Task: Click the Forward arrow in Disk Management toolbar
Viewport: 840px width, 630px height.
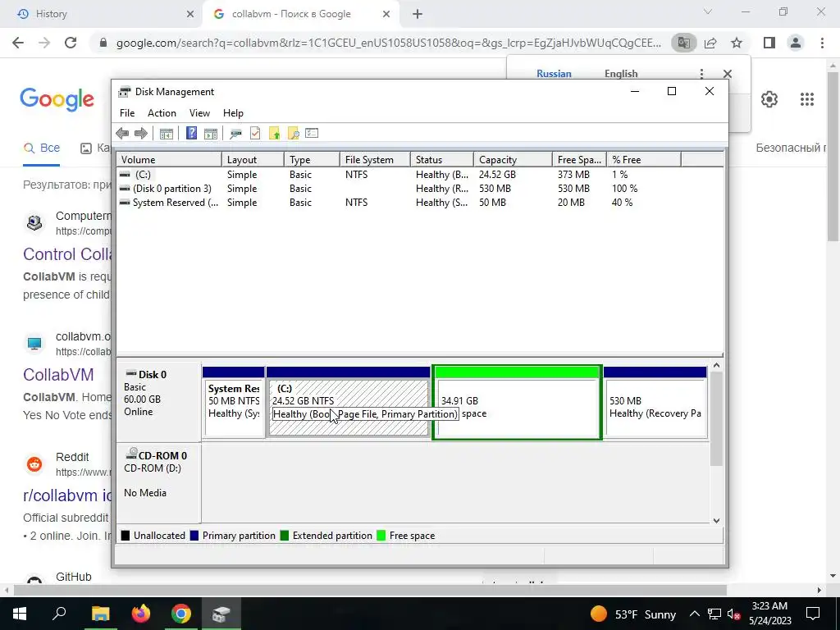Action: [141, 134]
